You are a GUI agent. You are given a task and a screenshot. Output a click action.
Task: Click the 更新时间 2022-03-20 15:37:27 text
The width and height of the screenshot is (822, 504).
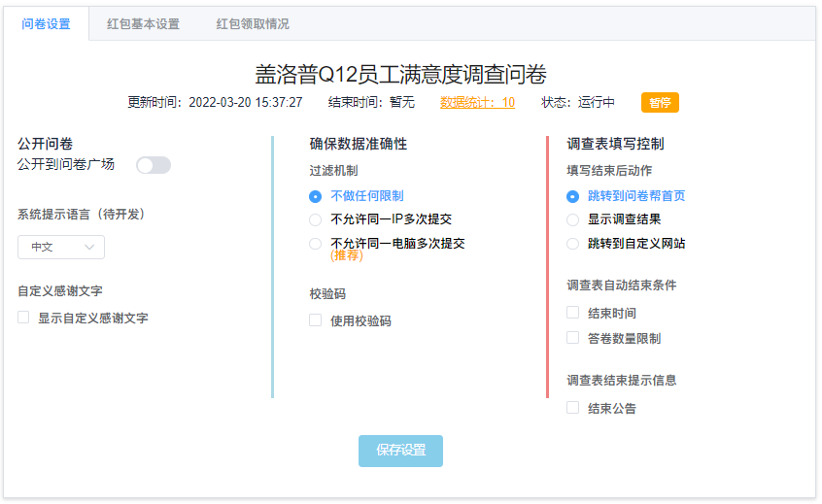pos(215,102)
